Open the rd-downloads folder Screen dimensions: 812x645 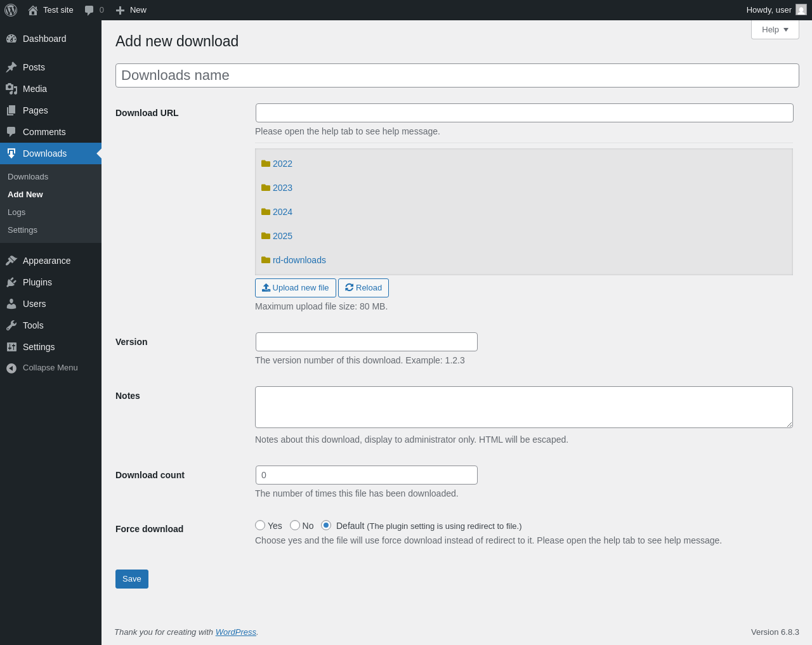(299, 260)
